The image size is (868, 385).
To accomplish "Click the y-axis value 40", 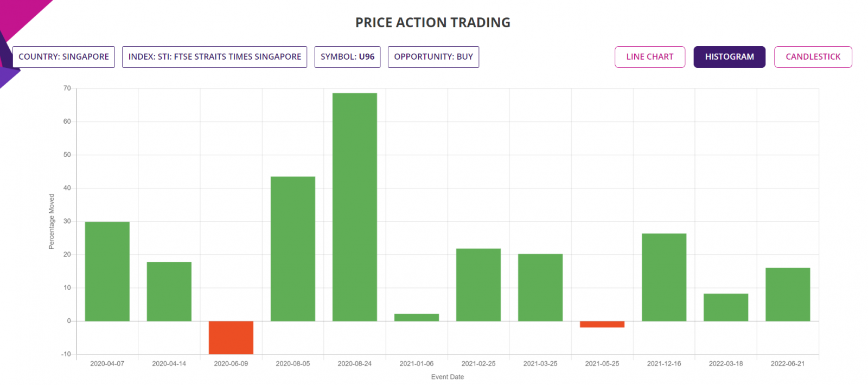I will pos(67,188).
